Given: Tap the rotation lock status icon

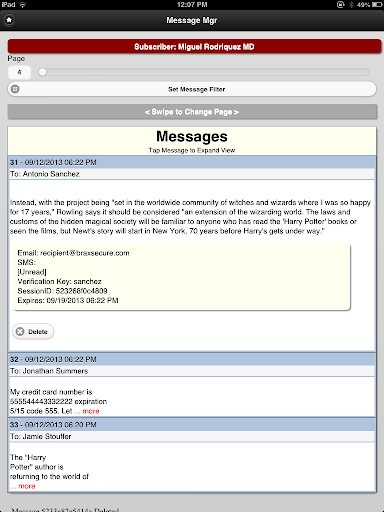Looking at the screenshot, I should point(340,5).
